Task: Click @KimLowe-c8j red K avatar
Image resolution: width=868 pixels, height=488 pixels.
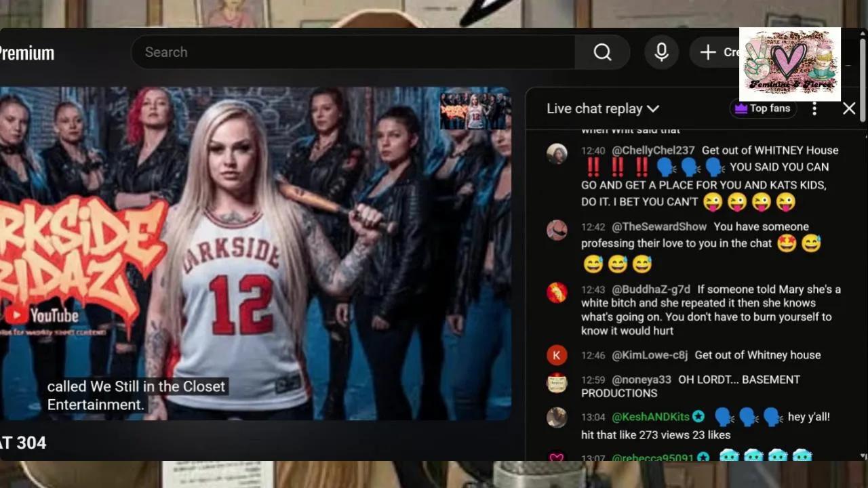Action: (557, 354)
